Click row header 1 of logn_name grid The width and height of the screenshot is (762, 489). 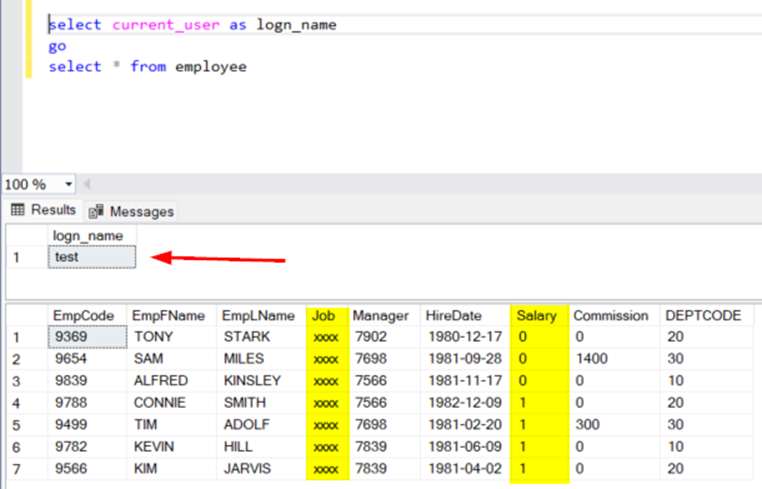coord(27,257)
